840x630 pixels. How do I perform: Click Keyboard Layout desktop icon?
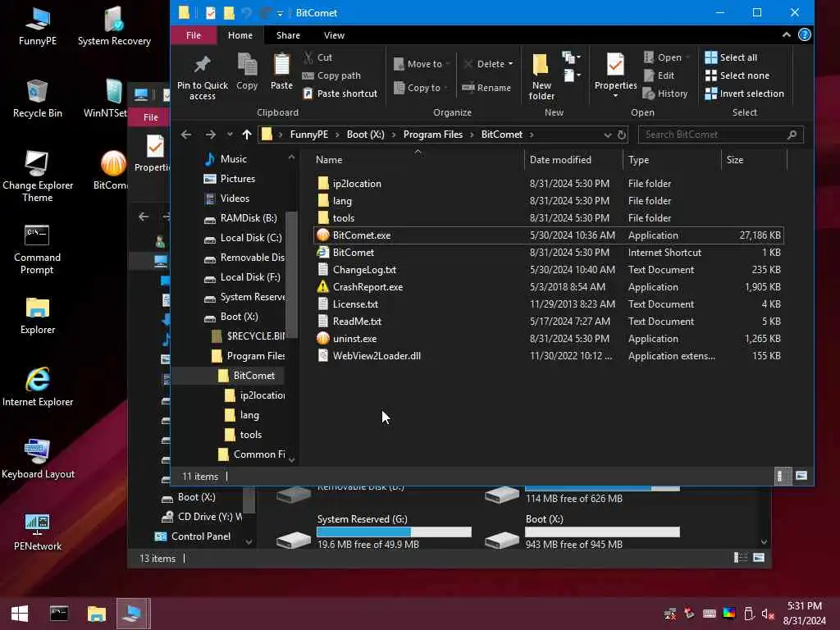tap(38, 459)
